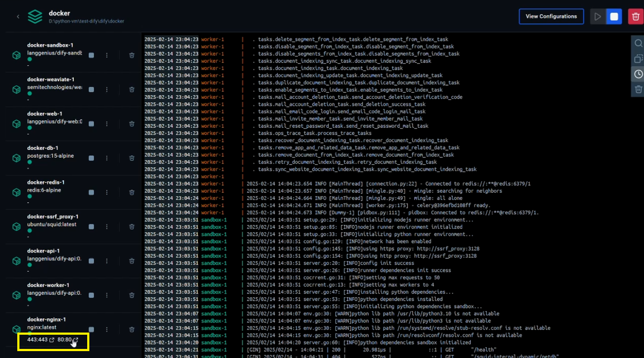This screenshot has height=358, width=644.
Task: Select the docker-nginx-1 container name
Action: (x=46, y=320)
